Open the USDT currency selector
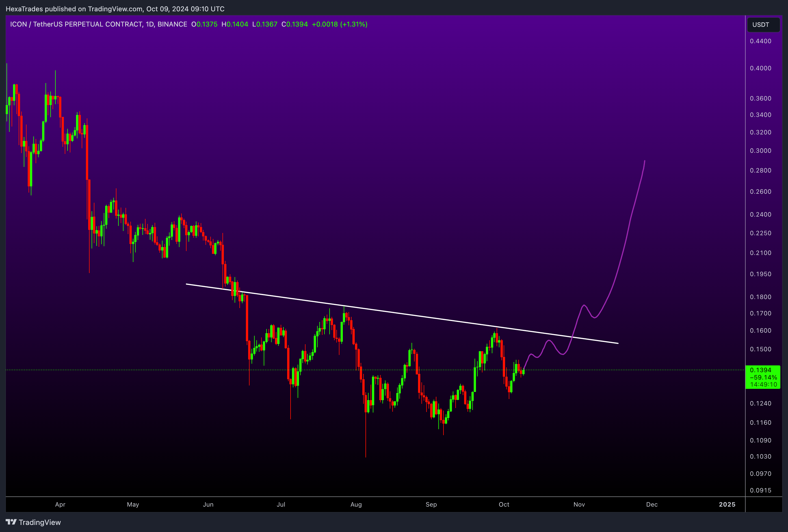 point(764,25)
